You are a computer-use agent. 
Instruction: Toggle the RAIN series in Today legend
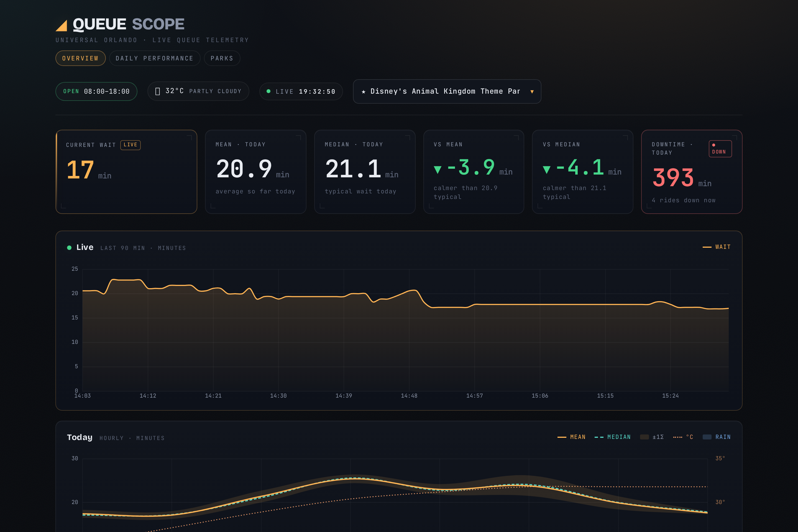(717, 437)
